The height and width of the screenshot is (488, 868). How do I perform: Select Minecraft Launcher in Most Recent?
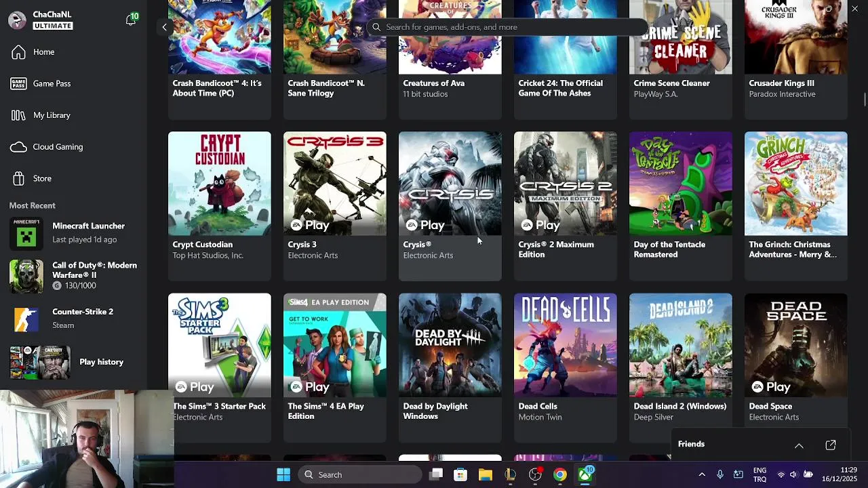coord(73,232)
